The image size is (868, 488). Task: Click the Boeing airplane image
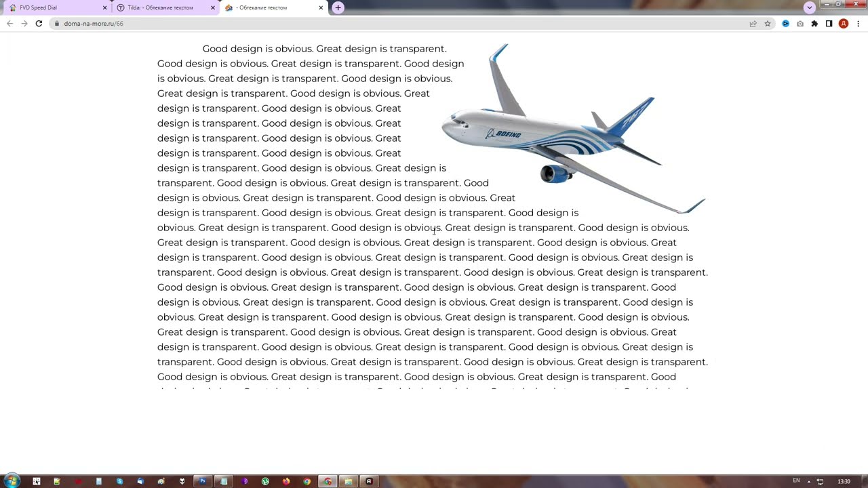574,129
